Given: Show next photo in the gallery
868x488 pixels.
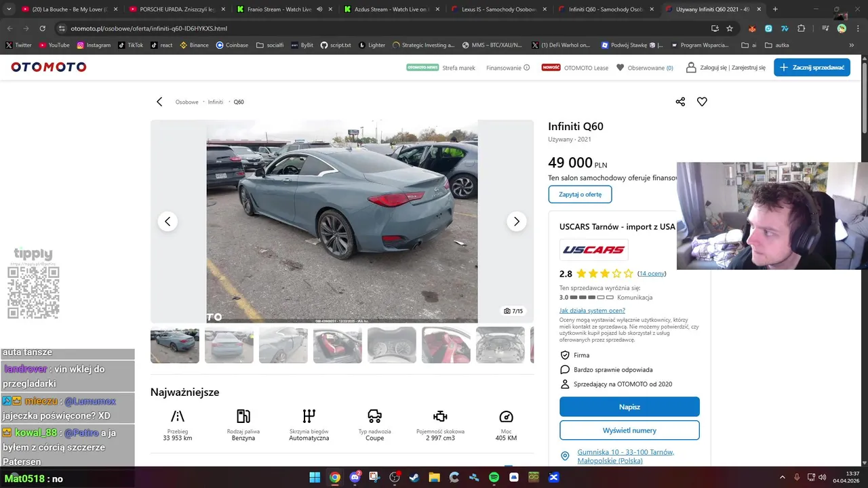Looking at the screenshot, I should (x=517, y=222).
